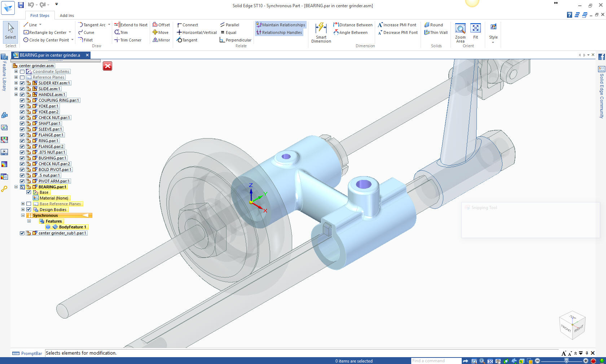Viewport: 606px width, 364px height.
Task: Apply the Connect relationship
Action: 188,25
